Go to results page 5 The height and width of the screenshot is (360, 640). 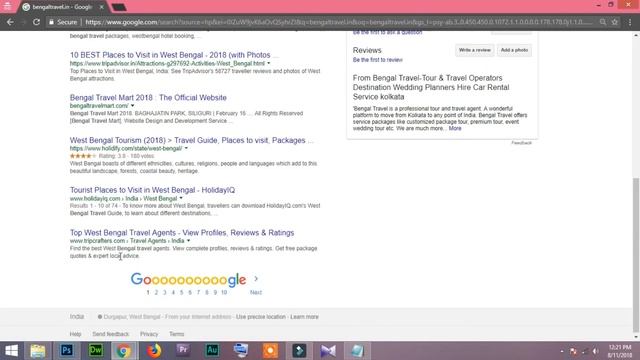[x=182, y=292]
